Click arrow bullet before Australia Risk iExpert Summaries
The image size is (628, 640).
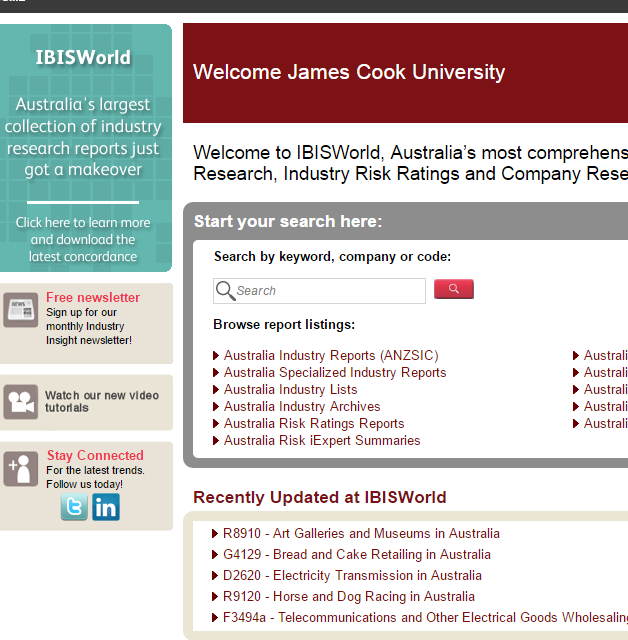click(216, 441)
